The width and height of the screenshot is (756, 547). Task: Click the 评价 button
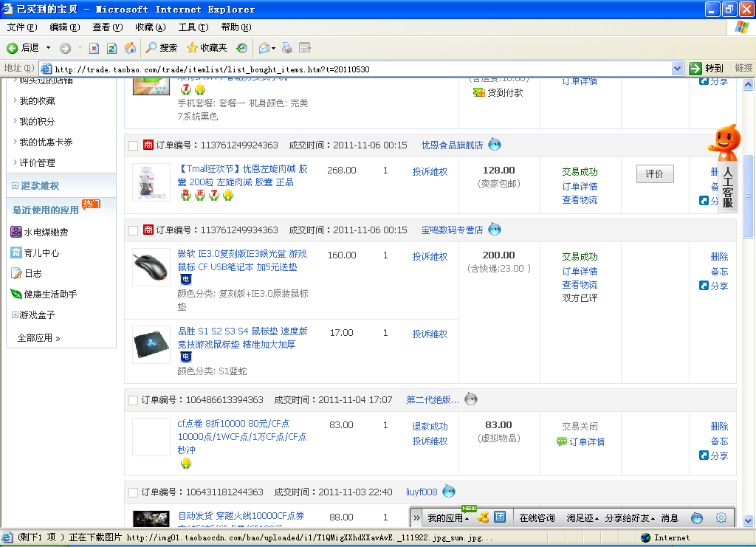[655, 173]
